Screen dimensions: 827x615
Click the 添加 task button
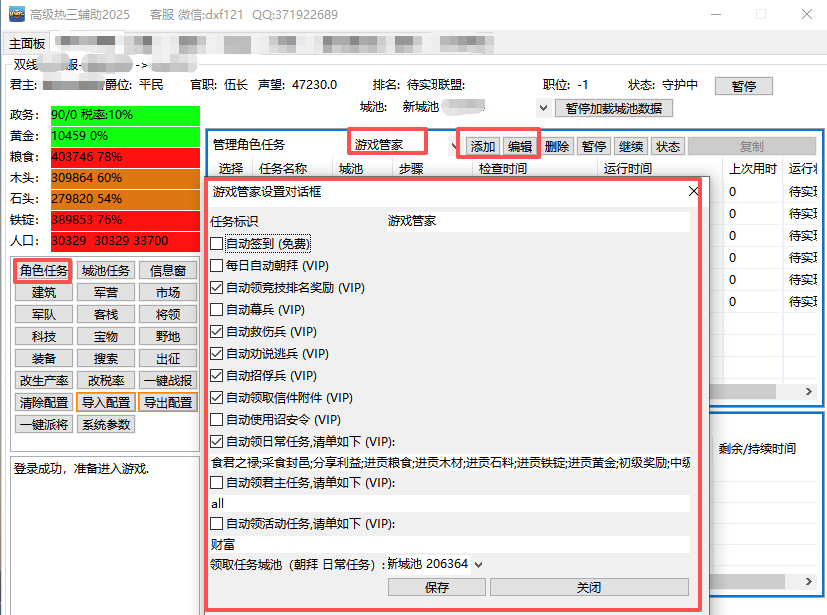pyautogui.click(x=482, y=146)
